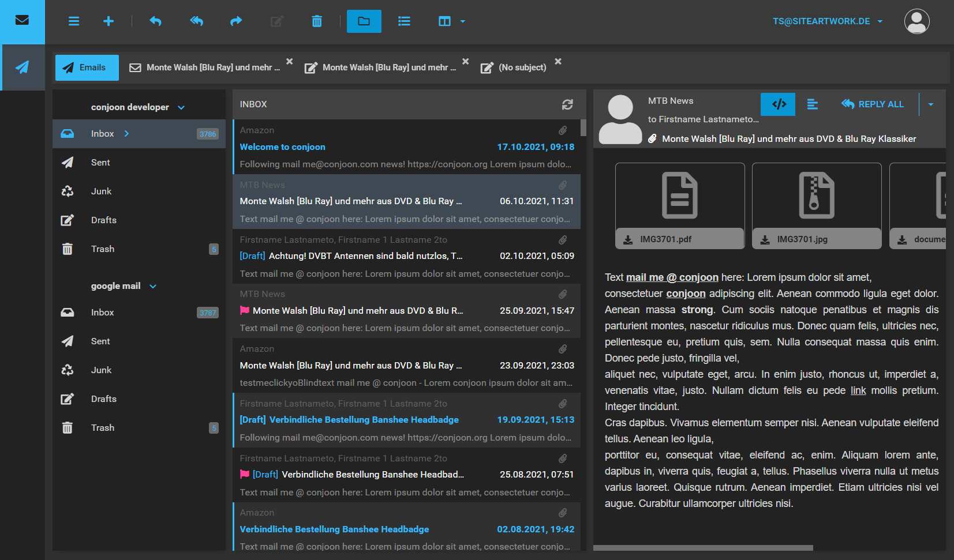Delete message using trash icon in toolbar
The height and width of the screenshot is (560, 954).
pyautogui.click(x=317, y=21)
